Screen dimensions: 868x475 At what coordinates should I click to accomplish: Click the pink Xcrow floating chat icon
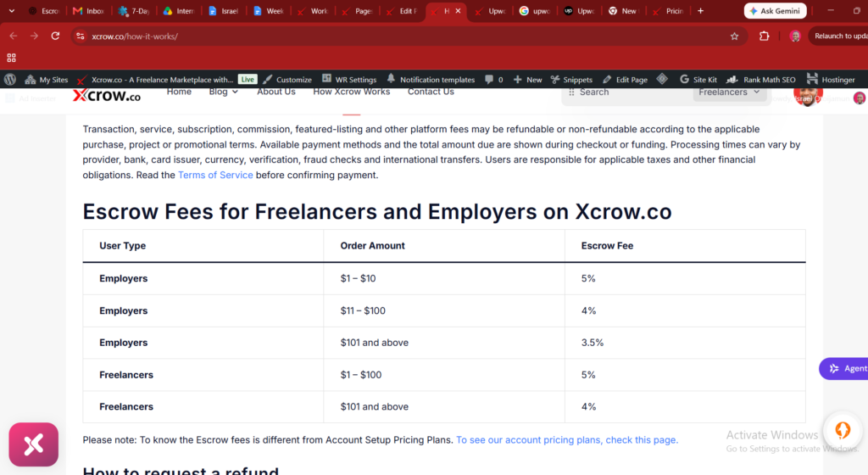[33, 444]
